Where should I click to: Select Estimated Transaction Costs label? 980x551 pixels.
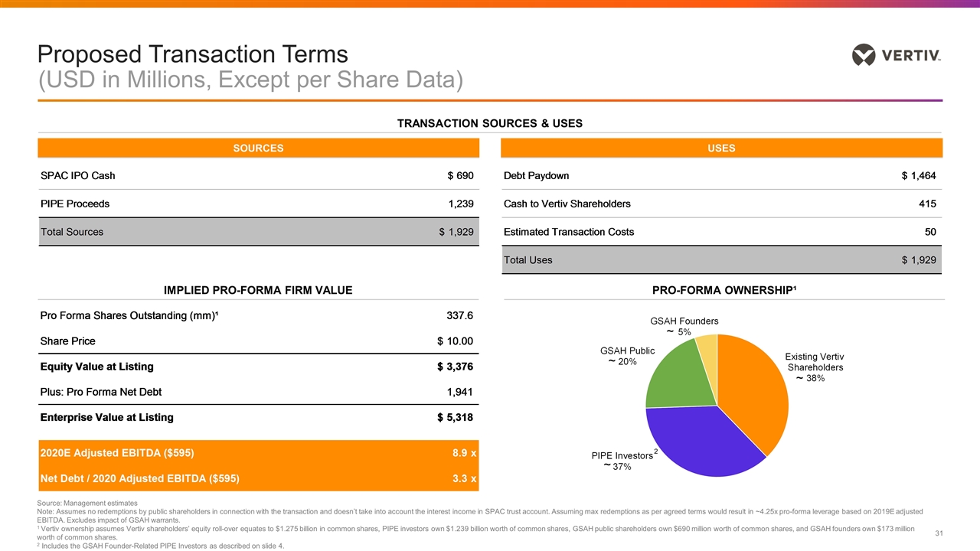coord(568,232)
